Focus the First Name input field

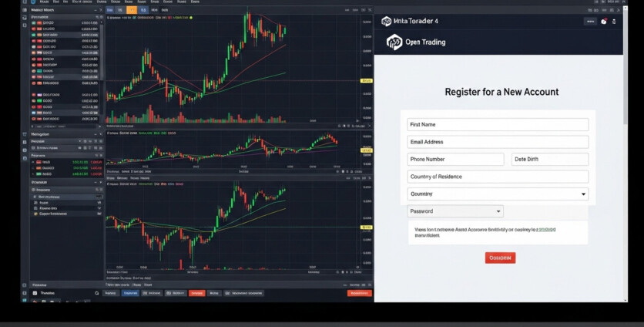tap(498, 125)
